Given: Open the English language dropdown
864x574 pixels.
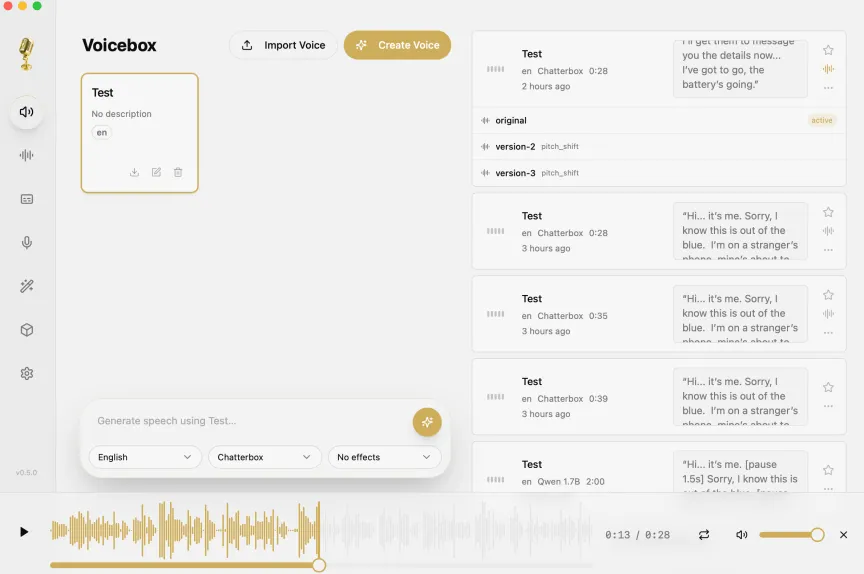Looking at the screenshot, I should [145, 457].
